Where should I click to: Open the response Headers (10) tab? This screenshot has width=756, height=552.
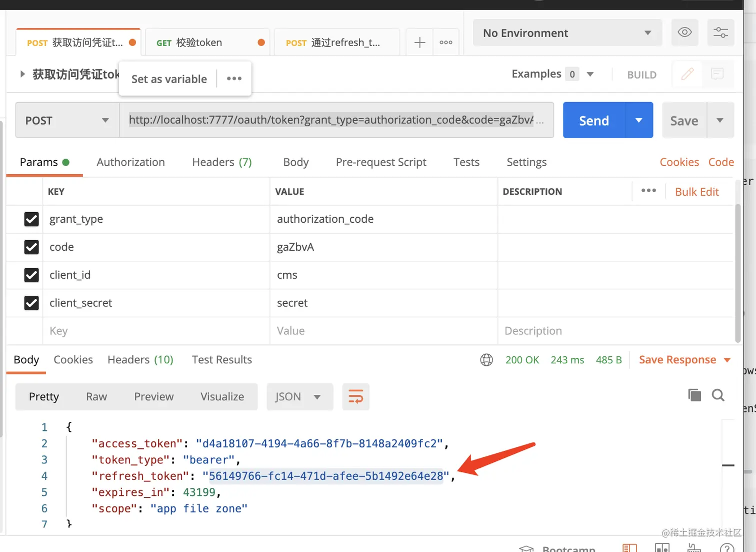tap(140, 360)
